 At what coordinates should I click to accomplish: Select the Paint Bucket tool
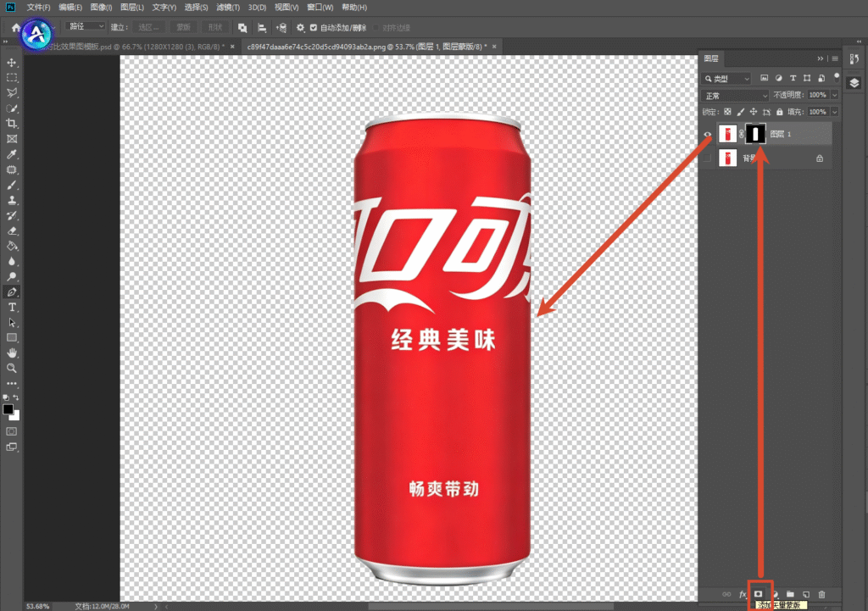12,247
